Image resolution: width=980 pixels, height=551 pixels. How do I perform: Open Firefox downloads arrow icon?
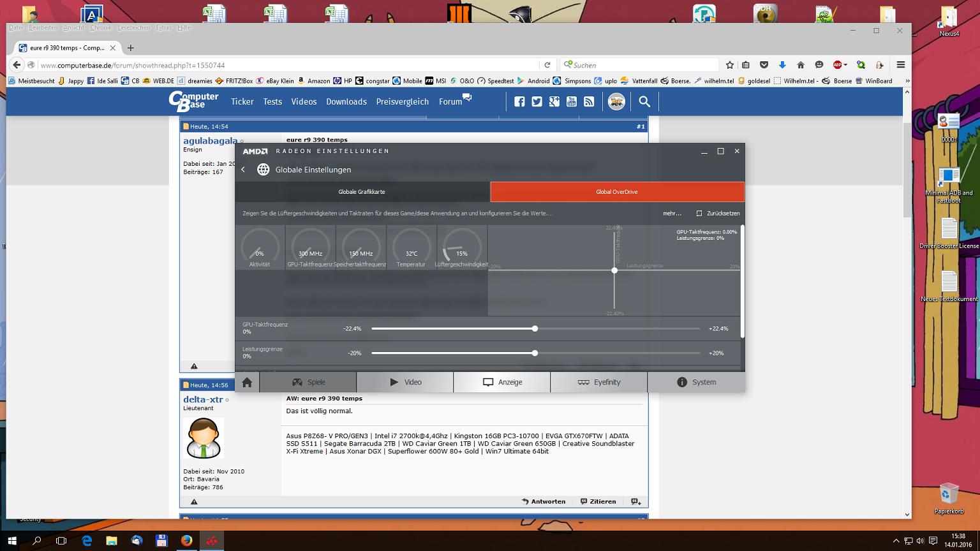click(782, 65)
